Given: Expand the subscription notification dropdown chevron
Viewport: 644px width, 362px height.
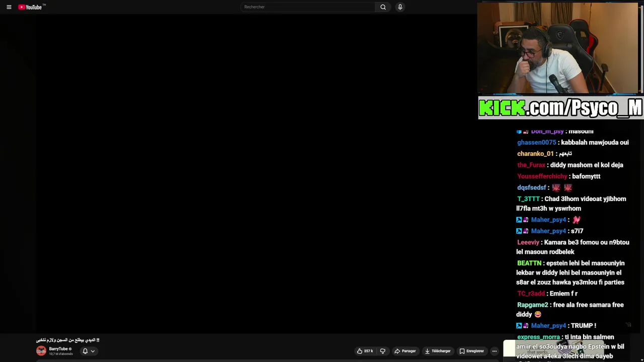Looking at the screenshot, I should 93,351.
